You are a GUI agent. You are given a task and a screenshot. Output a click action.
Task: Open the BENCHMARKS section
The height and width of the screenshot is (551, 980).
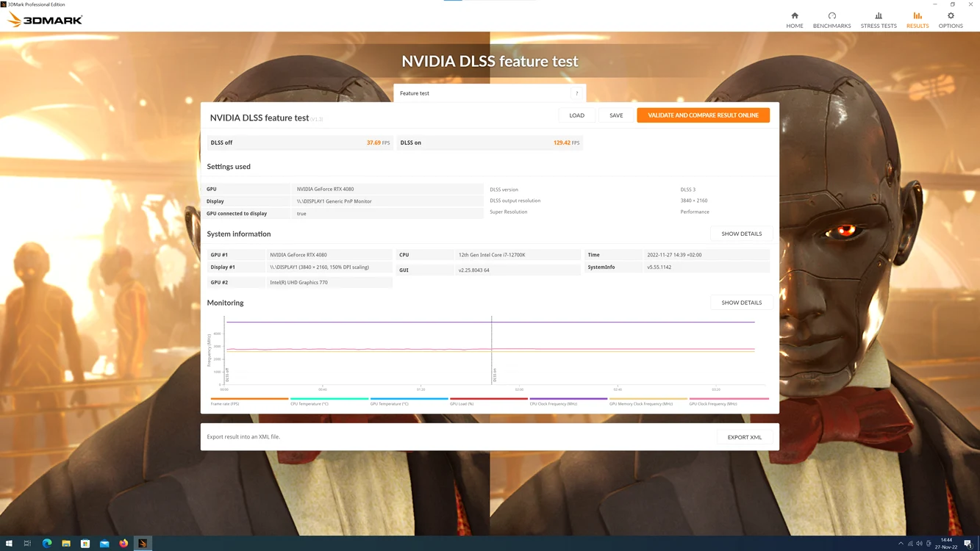[831, 20]
